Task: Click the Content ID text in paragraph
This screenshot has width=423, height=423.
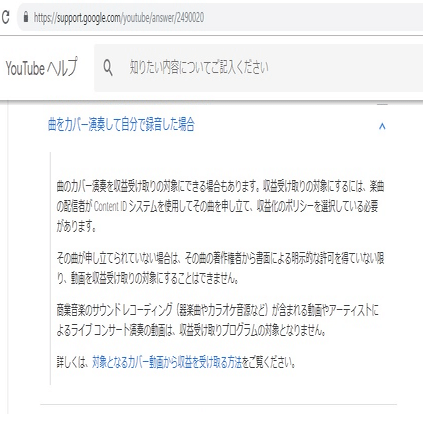Action: pyautogui.click(x=110, y=207)
